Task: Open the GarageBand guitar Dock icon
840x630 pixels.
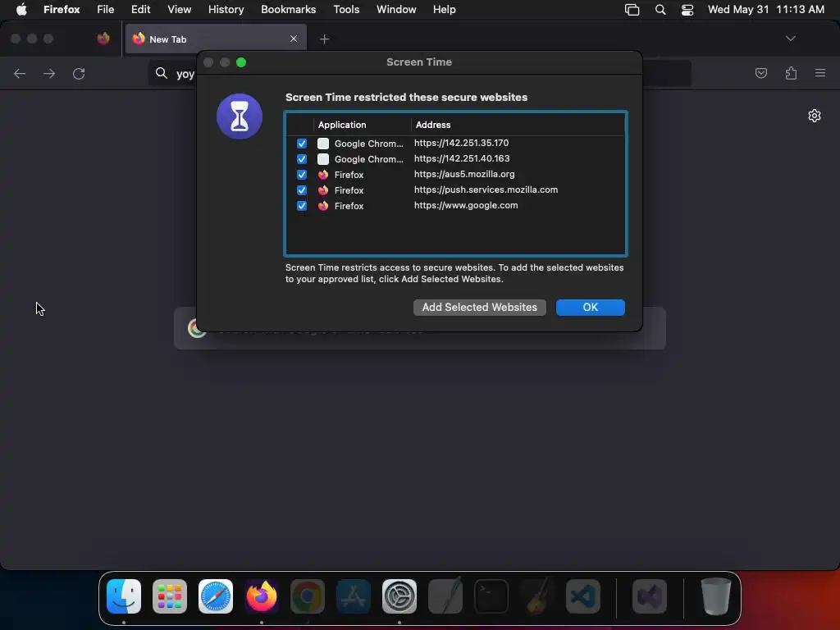Action: click(537, 596)
